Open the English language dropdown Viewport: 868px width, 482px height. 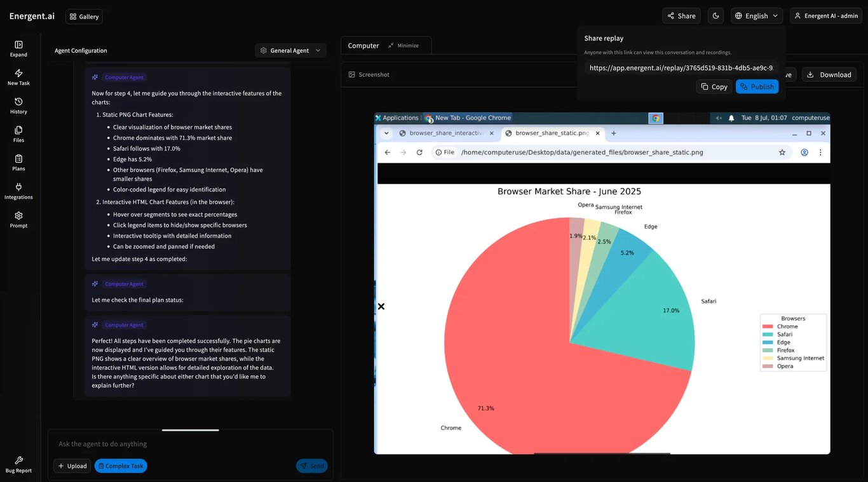(x=757, y=16)
